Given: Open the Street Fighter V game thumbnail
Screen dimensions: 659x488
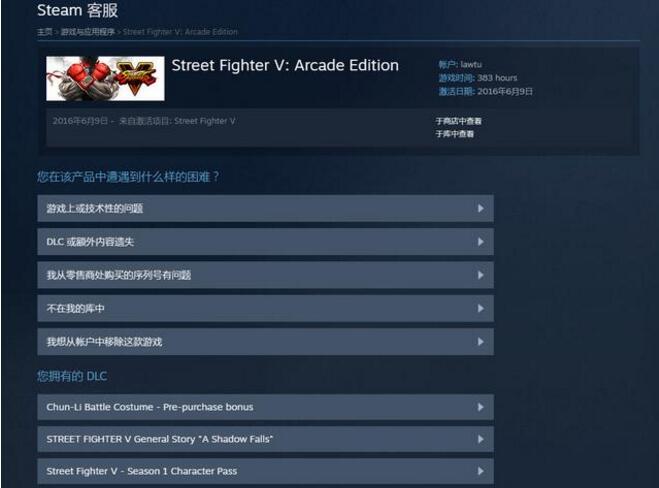Looking at the screenshot, I should pos(105,79).
